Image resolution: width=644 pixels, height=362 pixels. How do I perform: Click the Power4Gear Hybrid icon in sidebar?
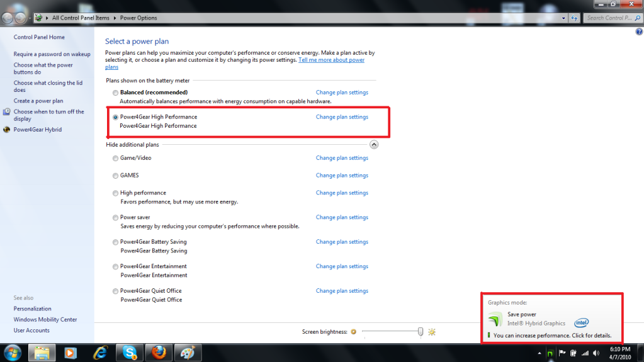click(x=6, y=130)
